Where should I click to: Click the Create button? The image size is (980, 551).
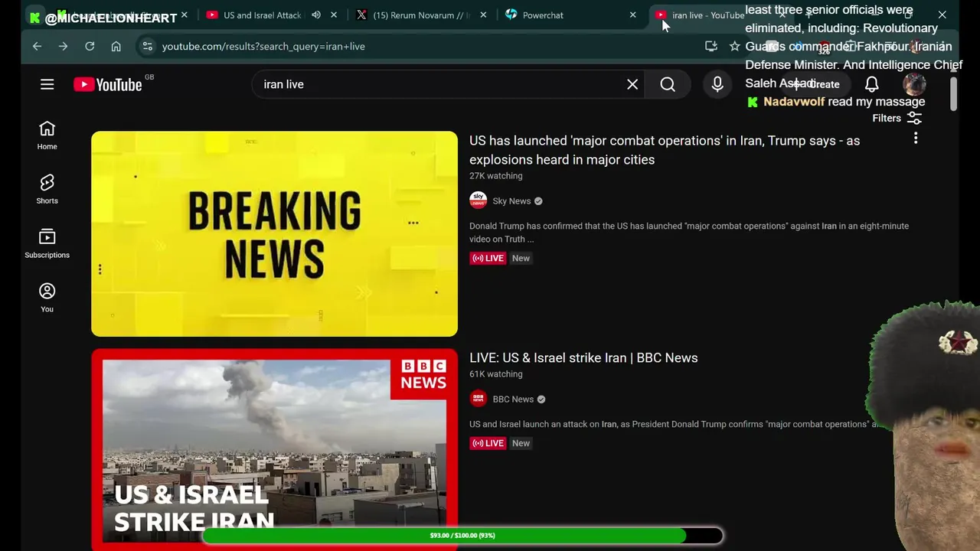[818, 84]
